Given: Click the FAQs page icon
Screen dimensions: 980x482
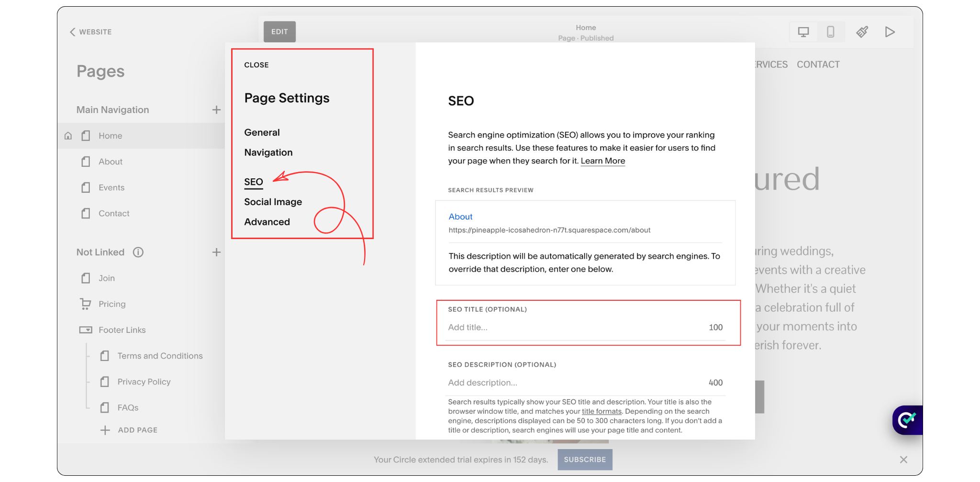Looking at the screenshot, I should click(105, 407).
